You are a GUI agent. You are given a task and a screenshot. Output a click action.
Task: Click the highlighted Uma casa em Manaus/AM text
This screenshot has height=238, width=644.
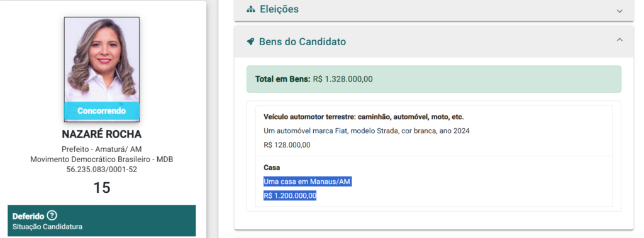pyautogui.click(x=308, y=181)
